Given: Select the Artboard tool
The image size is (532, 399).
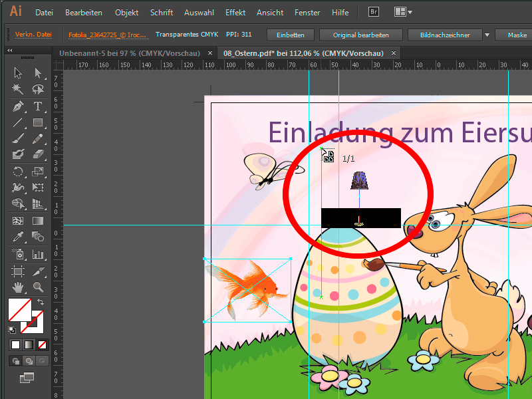Looking at the screenshot, I should [x=18, y=271].
